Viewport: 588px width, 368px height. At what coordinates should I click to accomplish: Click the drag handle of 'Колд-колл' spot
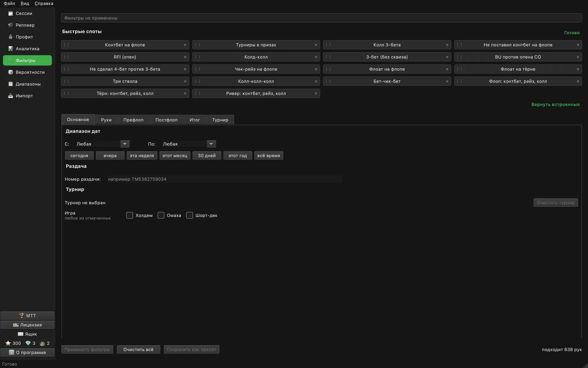(197, 57)
